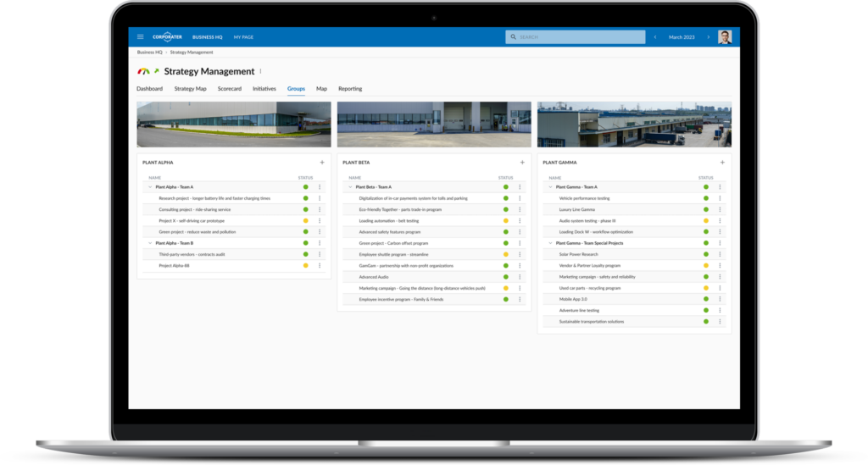Image resolution: width=868 pixels, height=465 pixels.
Task: Open more options for Sustainable transportation solutions
Action: (x=720, y=322)
